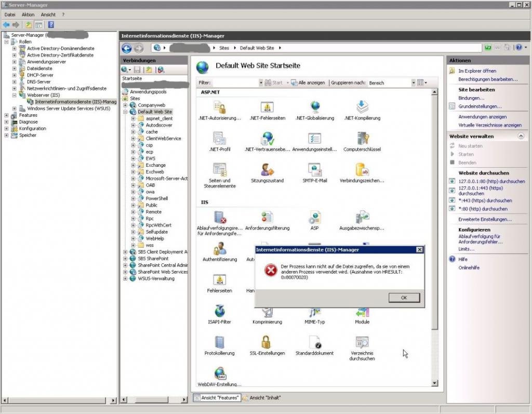Select Anwendungspools in Verbindungen tree
The width and height of the screenshot is (532, 414).
tap(148, 92)
